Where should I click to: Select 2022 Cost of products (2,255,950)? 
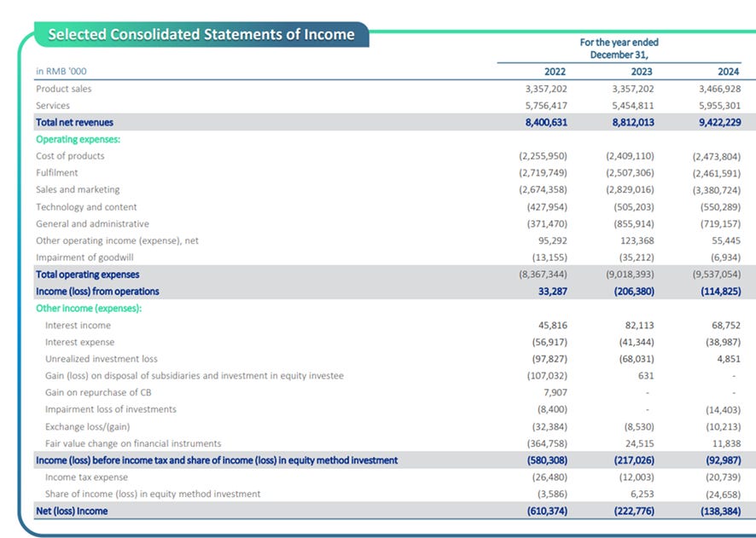(x=544, y=156)
